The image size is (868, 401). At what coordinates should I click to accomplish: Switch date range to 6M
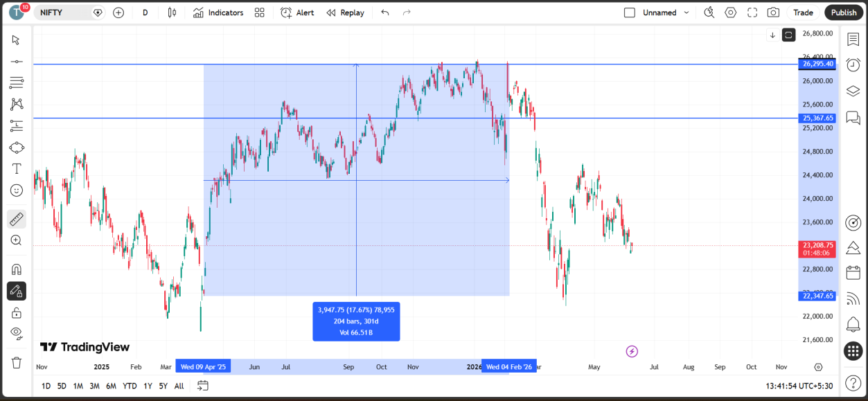[x=111, y=386]
